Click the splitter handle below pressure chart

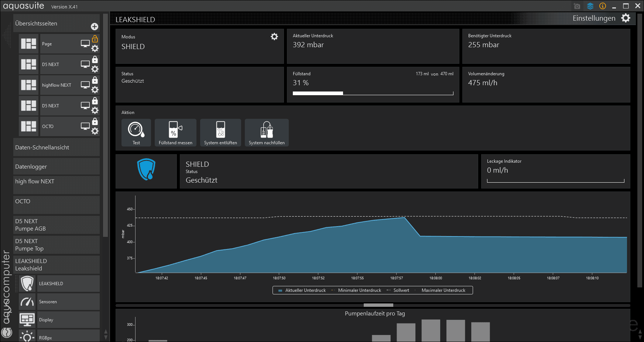(x=378, y=305)
